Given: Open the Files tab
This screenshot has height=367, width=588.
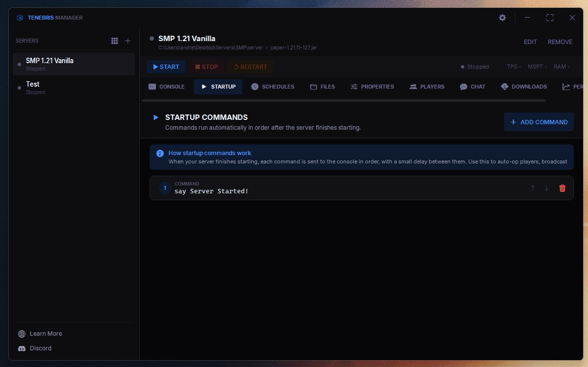Looking at the screenshot, I should tap(323, 87).
